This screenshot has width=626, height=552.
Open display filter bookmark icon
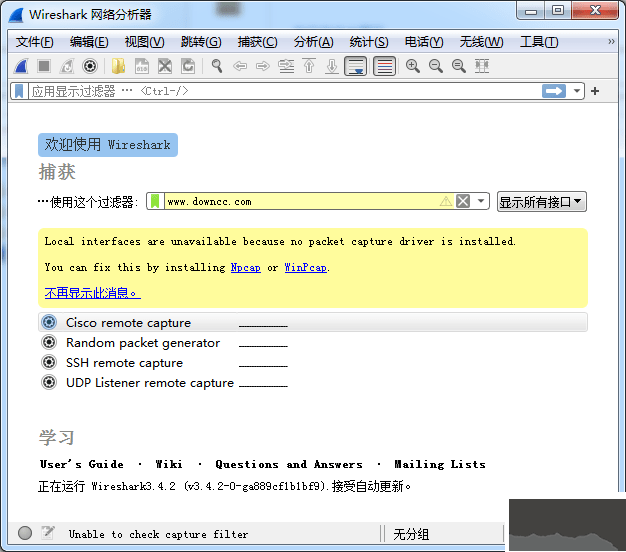click(19, 91)
